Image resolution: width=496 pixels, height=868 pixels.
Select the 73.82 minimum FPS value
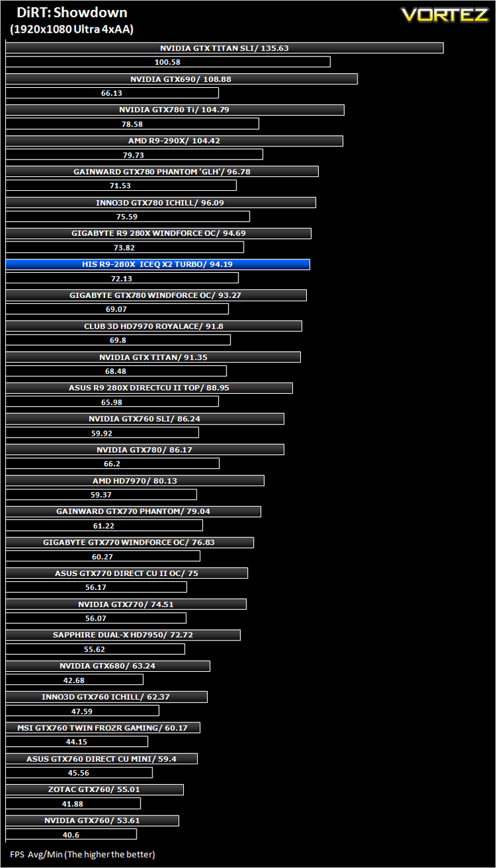click(x=124, y=247)
